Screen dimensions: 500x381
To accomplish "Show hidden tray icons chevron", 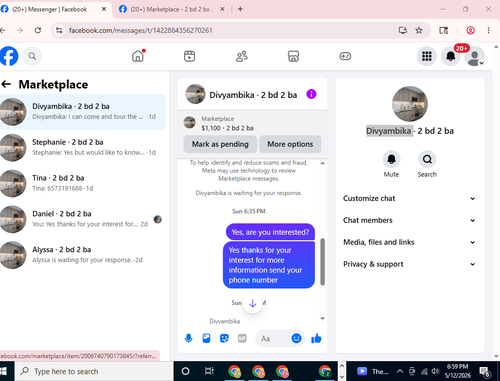I will (x=400, y=371).
